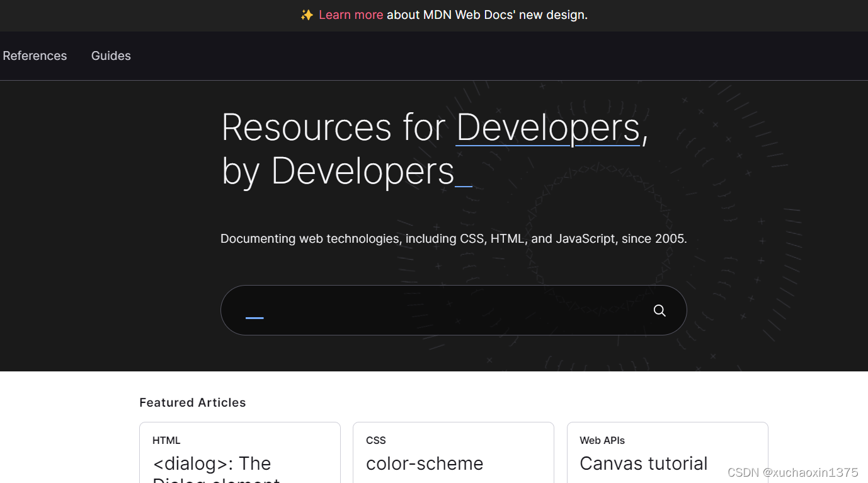The height and width of the screenshot is (483, 868).
Task: Click the search magnifier icon
Action: click(660, 310)
